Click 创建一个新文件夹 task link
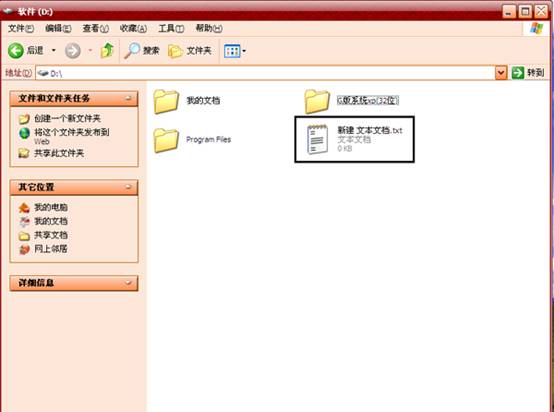The height and width of the screenshot is (412, 554). 67,118
